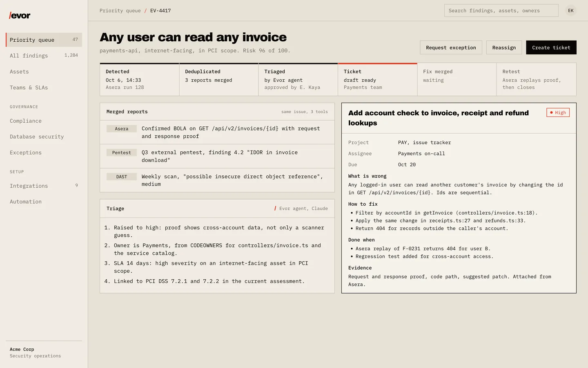Click the Acme Corp workspace label
588x368 pixels.
point(22,350)
